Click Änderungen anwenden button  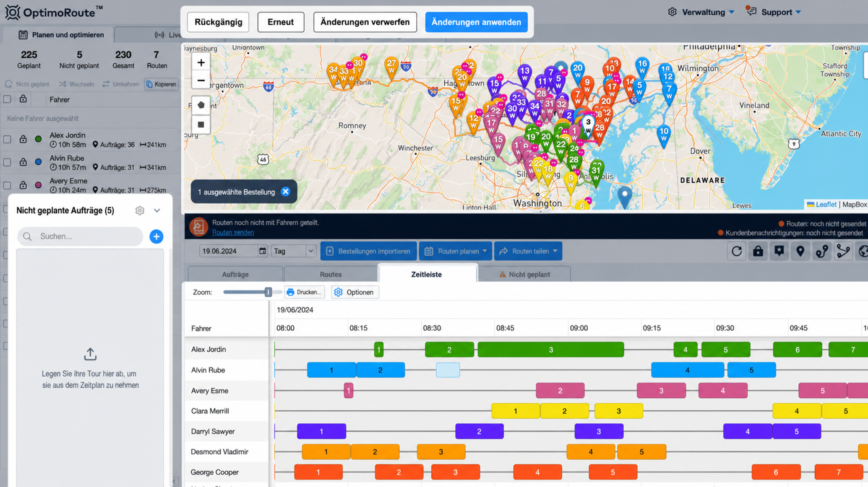(x=476, y=22)
